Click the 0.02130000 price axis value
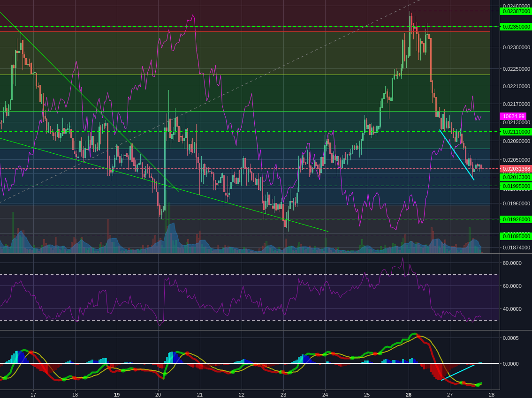This screenshot has height=398, width=532. 516,122
